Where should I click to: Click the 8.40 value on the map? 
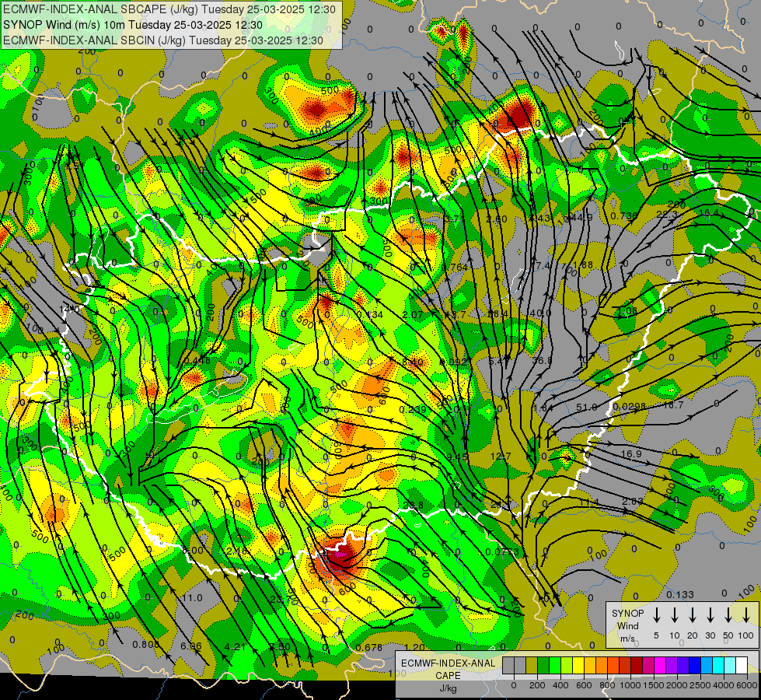pyautogui.click(x=413, y=362)
